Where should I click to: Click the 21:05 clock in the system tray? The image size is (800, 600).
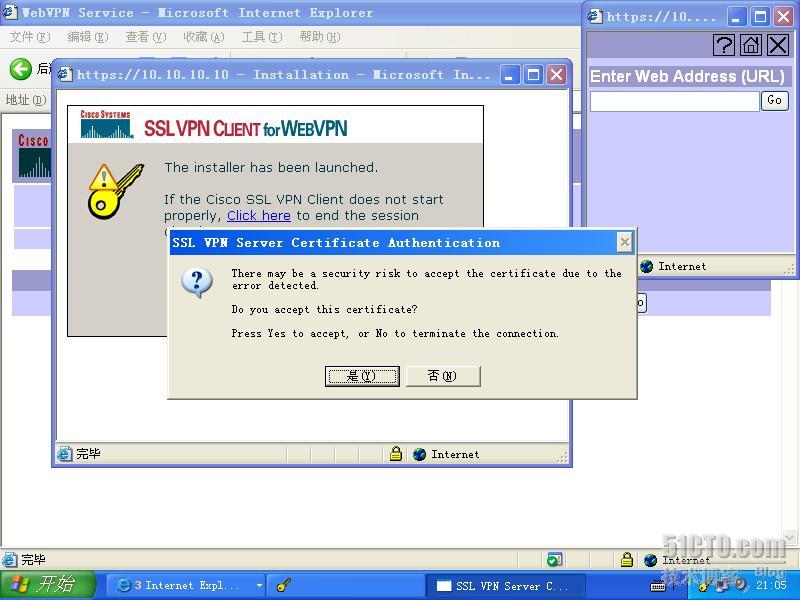coord(771,585)
